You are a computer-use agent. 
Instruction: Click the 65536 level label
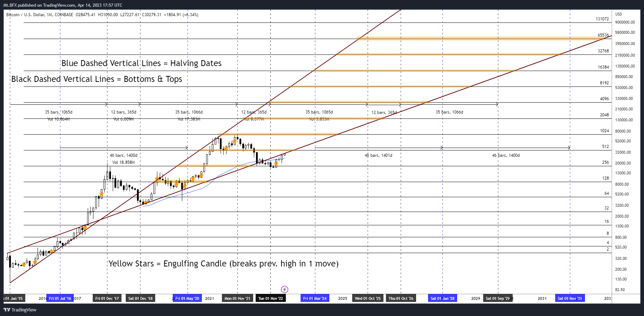[x=603, y=35]
